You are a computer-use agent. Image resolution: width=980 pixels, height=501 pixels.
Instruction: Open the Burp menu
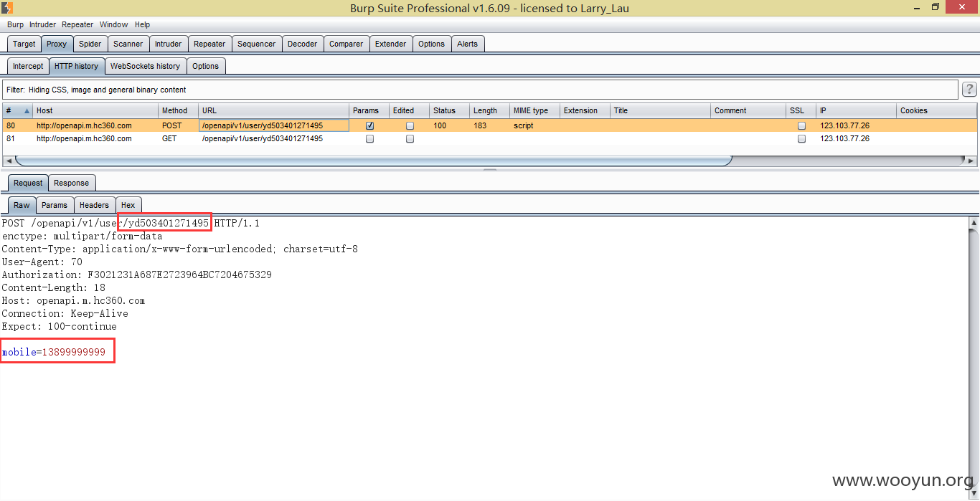(15, 24)
